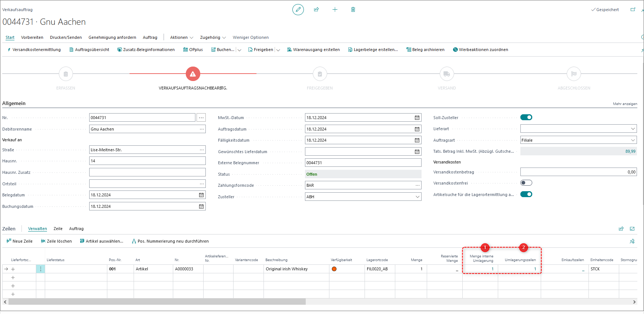Open lookup for Nr. field

(201, 118)
